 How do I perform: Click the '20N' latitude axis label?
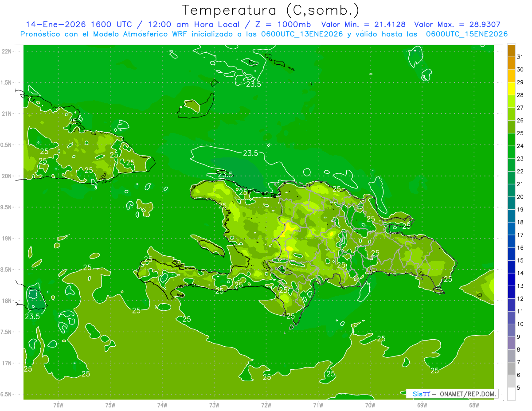(x=7, y=176)
